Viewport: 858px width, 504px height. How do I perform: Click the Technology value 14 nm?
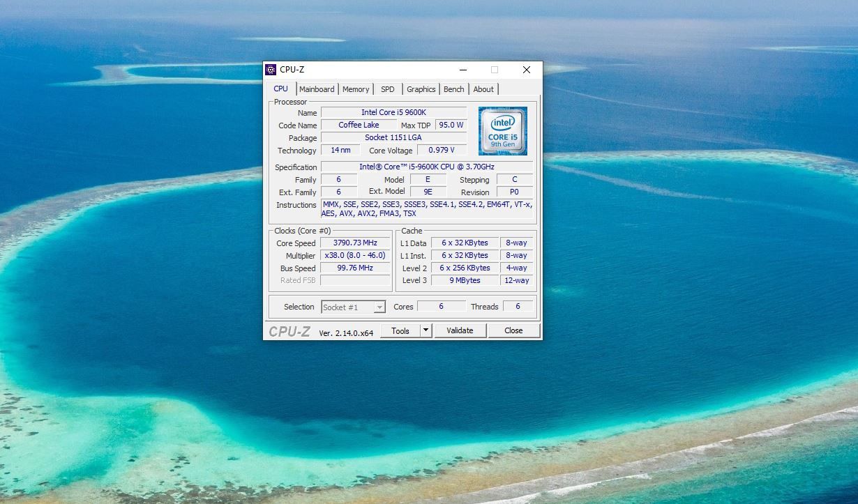(340, 151)
